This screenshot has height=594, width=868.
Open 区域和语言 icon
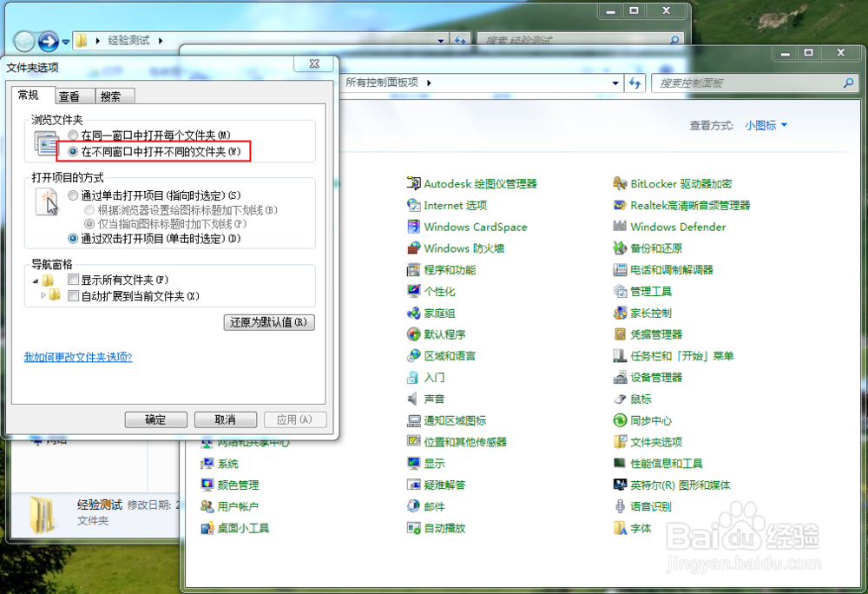point(413,355)
